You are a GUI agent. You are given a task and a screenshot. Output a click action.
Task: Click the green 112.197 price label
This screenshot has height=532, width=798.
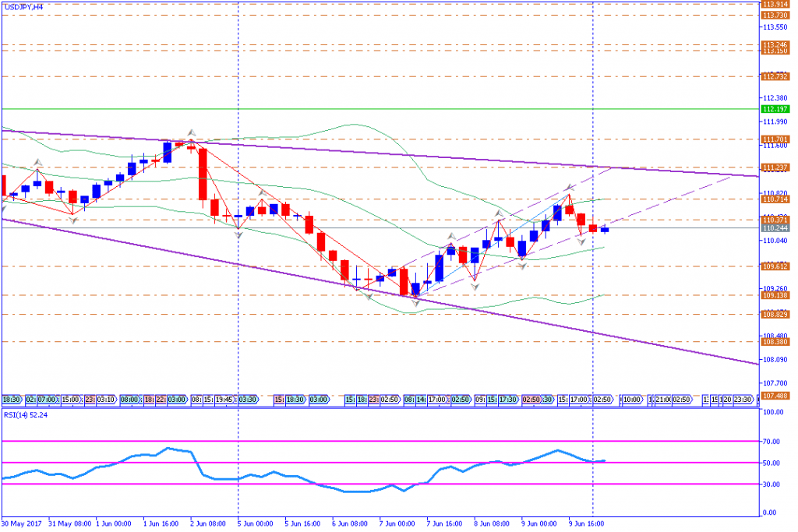[x=775, y=109]
